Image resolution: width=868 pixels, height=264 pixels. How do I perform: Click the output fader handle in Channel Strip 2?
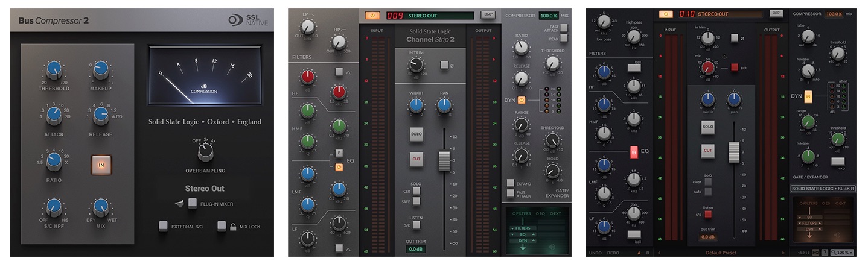point(444,162)
